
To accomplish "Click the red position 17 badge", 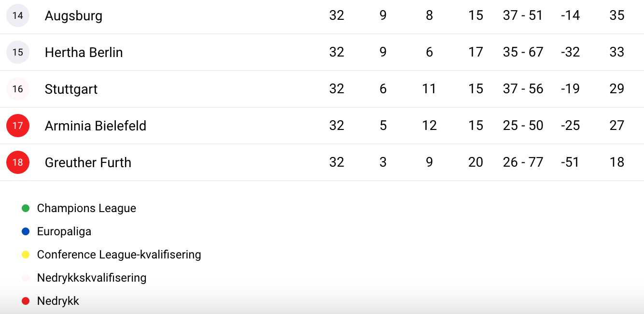I will pos(18,126).
